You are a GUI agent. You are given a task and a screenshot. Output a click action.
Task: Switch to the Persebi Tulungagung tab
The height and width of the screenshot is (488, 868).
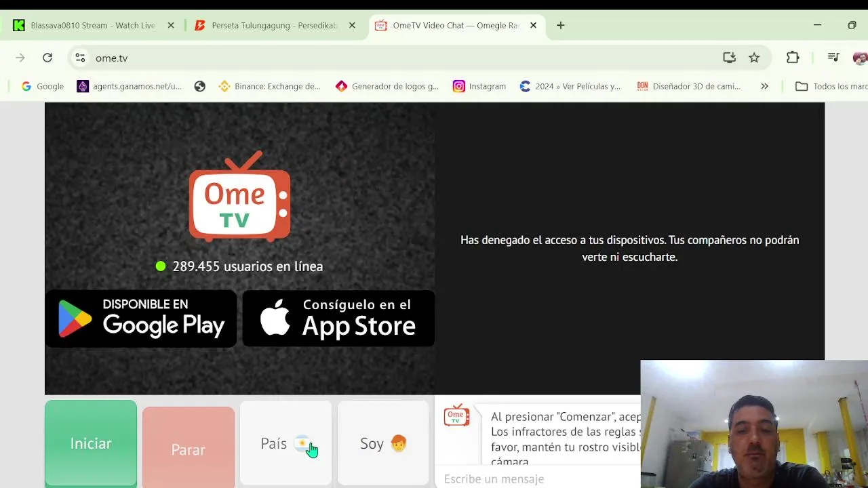click(275, 25)
